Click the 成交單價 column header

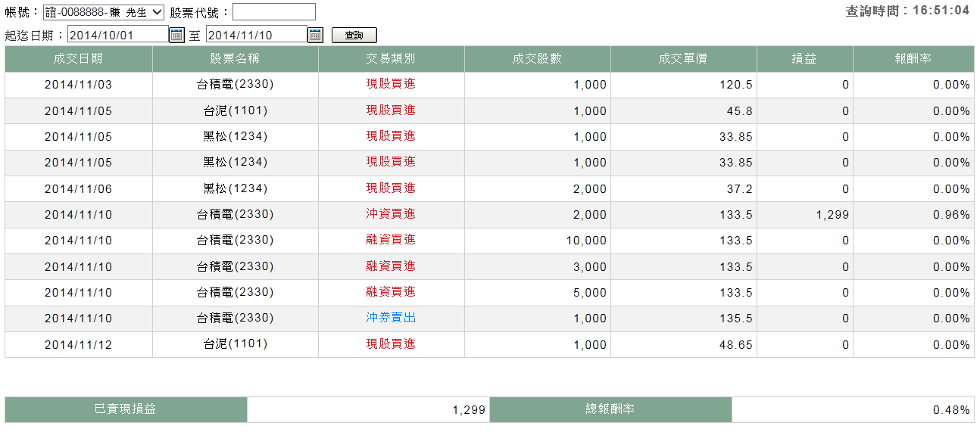pos(683,59)
